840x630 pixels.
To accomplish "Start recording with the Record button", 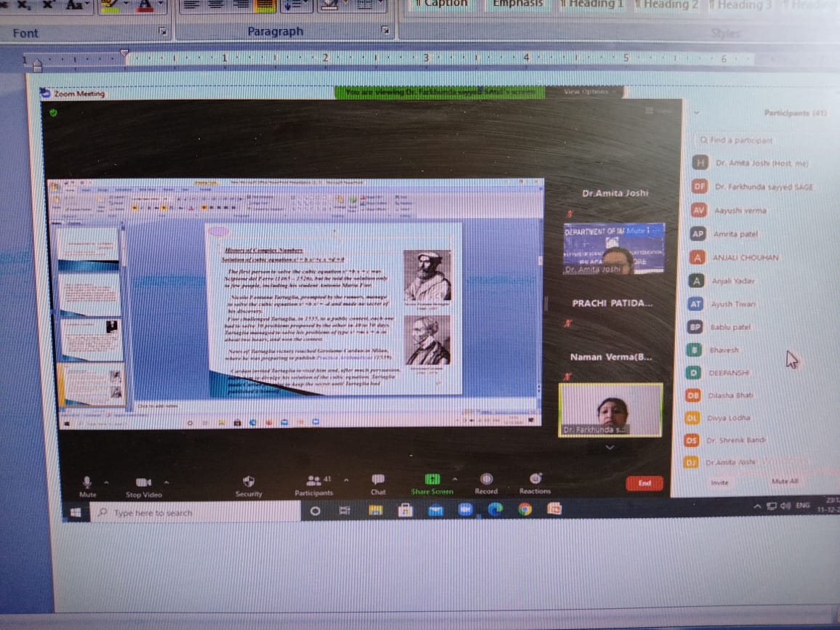I will (486, 483).
